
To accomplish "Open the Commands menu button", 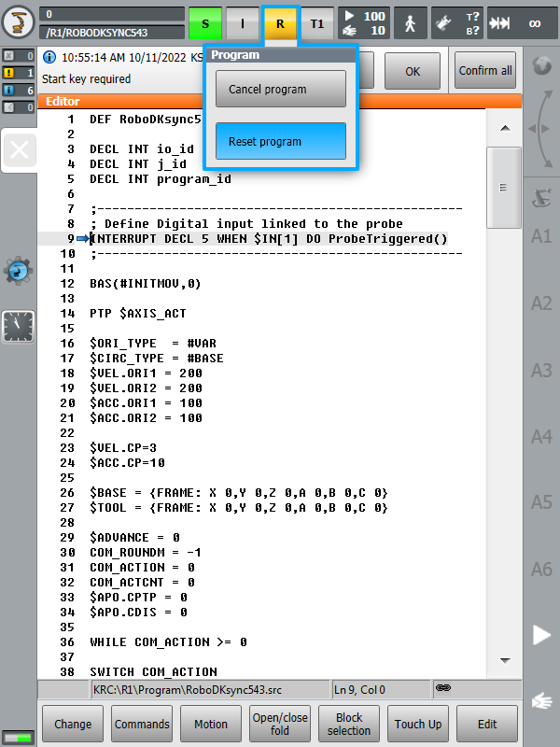I will pos(142,724).
